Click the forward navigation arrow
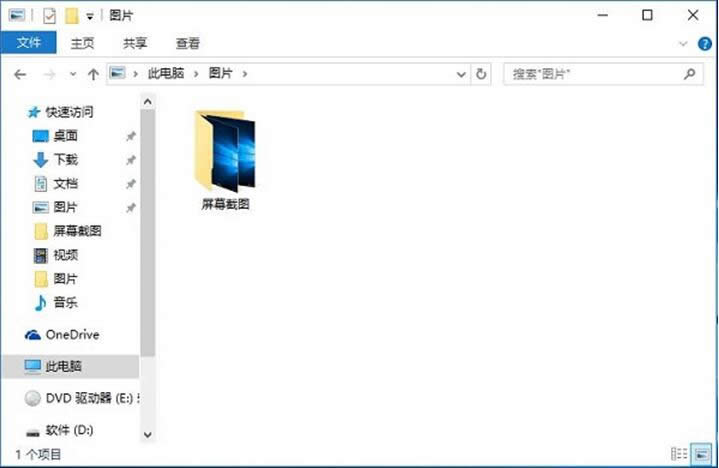The image size is (719, 468). tap(49, 74)
